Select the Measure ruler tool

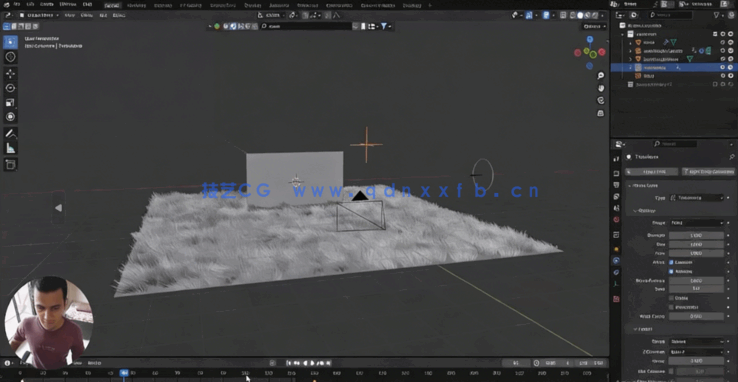10,148
